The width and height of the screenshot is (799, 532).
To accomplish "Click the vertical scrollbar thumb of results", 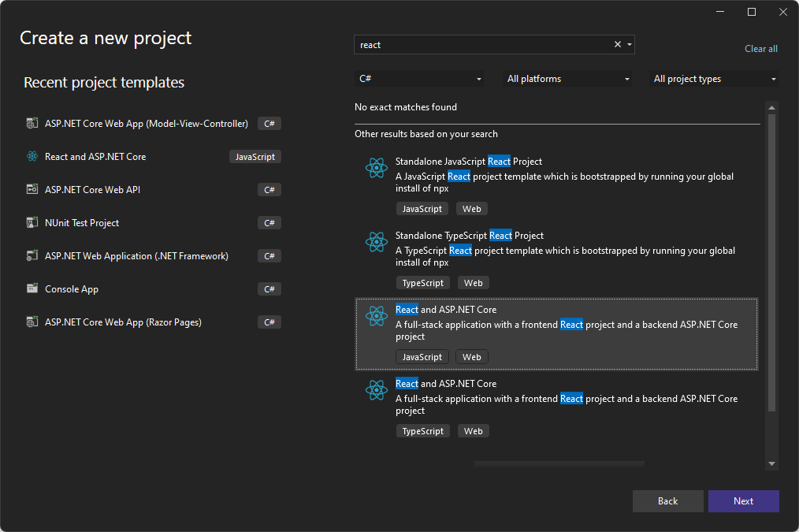I will (x=771, y=262).
